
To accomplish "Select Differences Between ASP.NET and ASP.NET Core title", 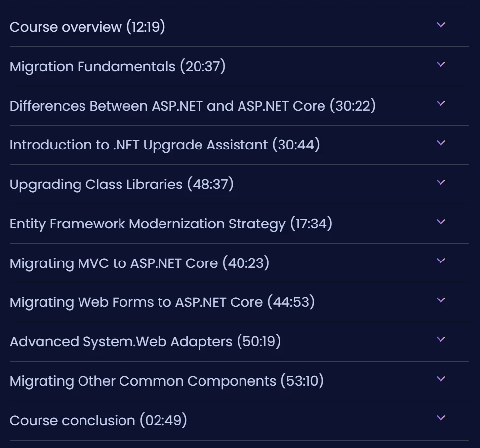I will [193, 106].
